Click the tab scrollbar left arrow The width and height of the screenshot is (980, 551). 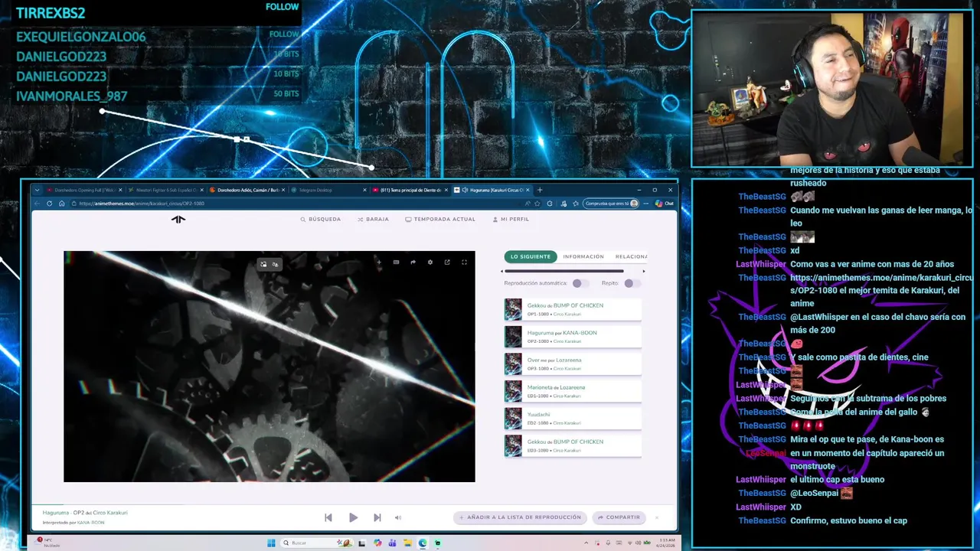[x=502, y=271]
